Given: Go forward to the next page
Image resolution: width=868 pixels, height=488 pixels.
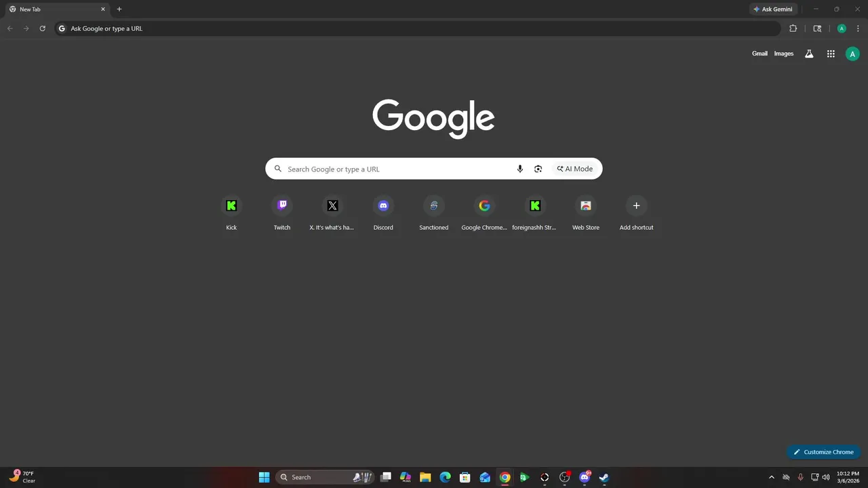Looking at the screenshot, I should point(26,28).
